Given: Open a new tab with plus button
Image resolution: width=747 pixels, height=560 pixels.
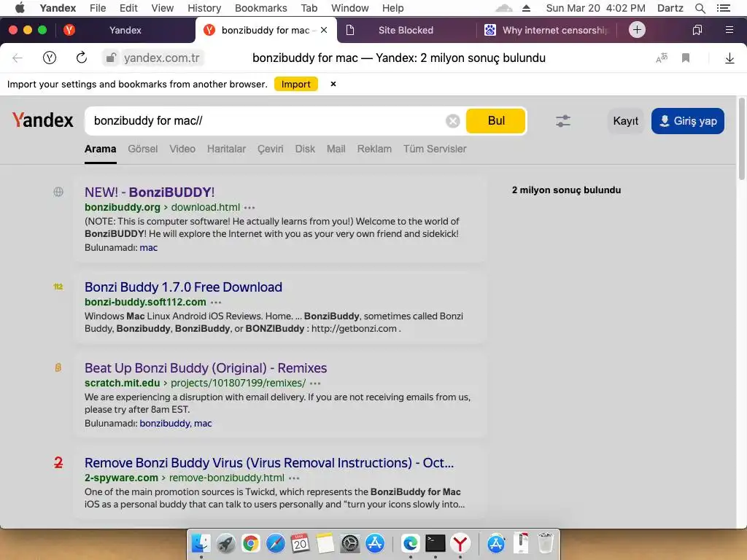Looking at the screenshot, I should (x=637, y=29).
